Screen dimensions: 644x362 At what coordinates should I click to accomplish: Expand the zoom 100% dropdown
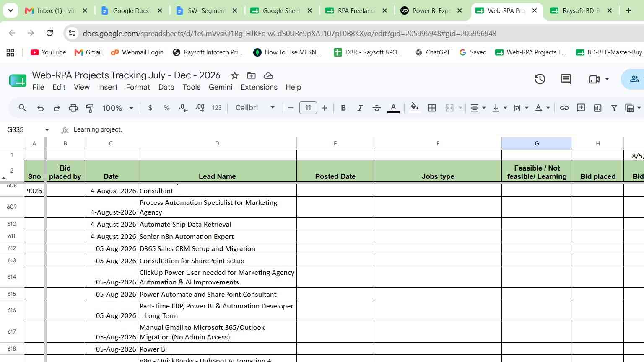[x=118, y=108]
